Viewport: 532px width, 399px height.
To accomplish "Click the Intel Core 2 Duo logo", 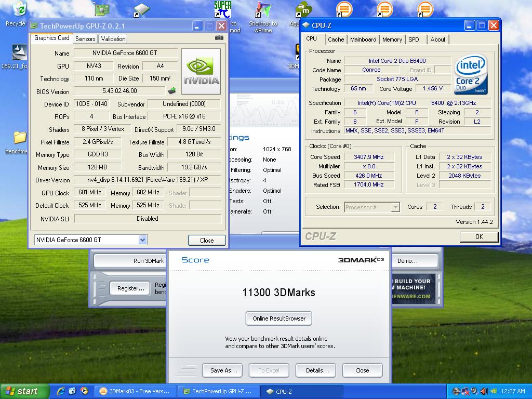I will coord(471,74).
